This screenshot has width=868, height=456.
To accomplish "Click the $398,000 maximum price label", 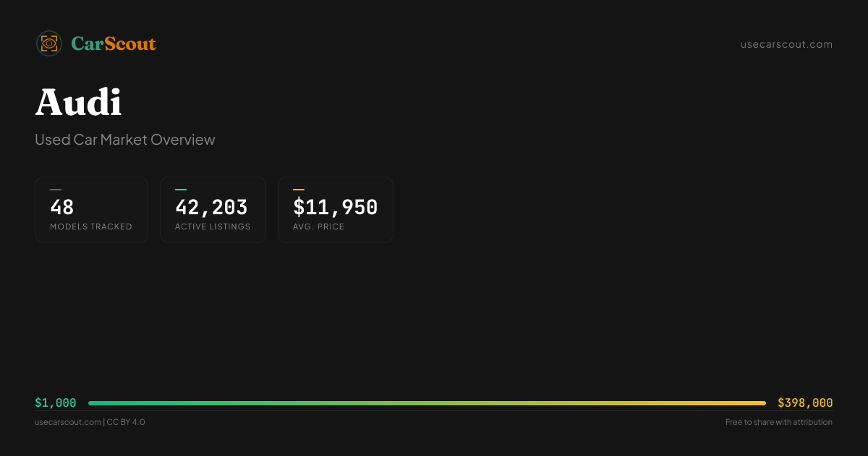I will (805, 403).
